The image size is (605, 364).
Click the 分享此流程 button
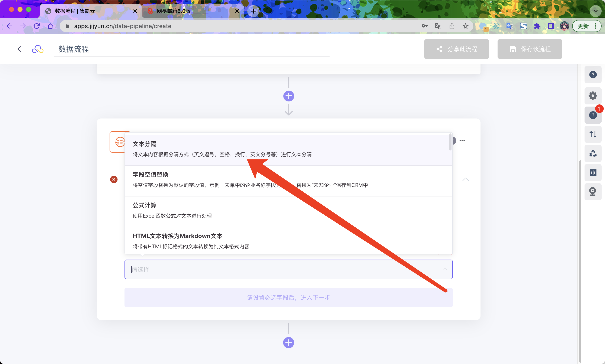pyautogui.click(x=456, y=49)
